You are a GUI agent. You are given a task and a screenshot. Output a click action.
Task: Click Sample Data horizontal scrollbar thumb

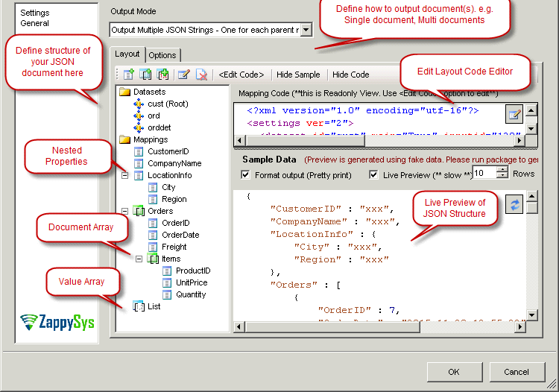(x=332, y=326)
